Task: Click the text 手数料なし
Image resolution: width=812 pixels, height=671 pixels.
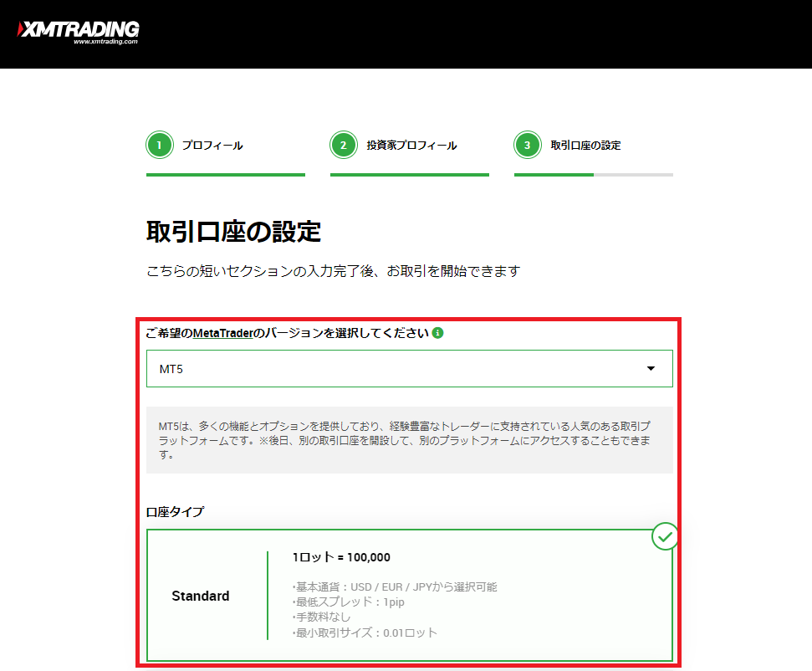Action: [322, 617]
